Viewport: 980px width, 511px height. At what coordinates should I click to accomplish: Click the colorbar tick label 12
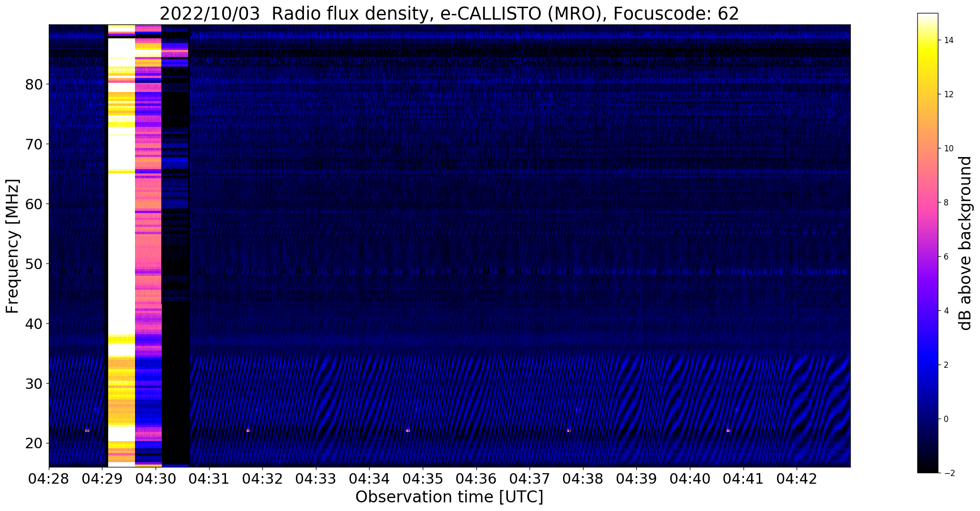[x=947, y=94]
